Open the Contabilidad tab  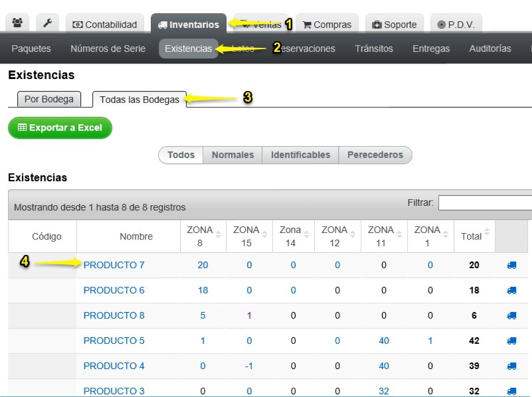click(105, 24)
